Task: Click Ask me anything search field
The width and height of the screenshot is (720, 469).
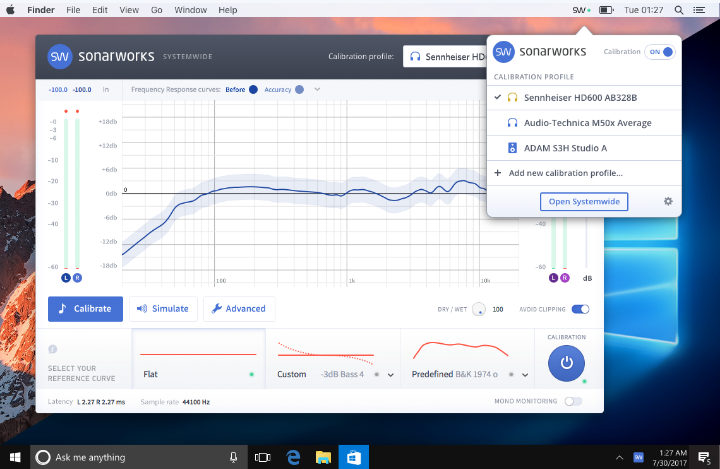Action: tap(138, 457)
